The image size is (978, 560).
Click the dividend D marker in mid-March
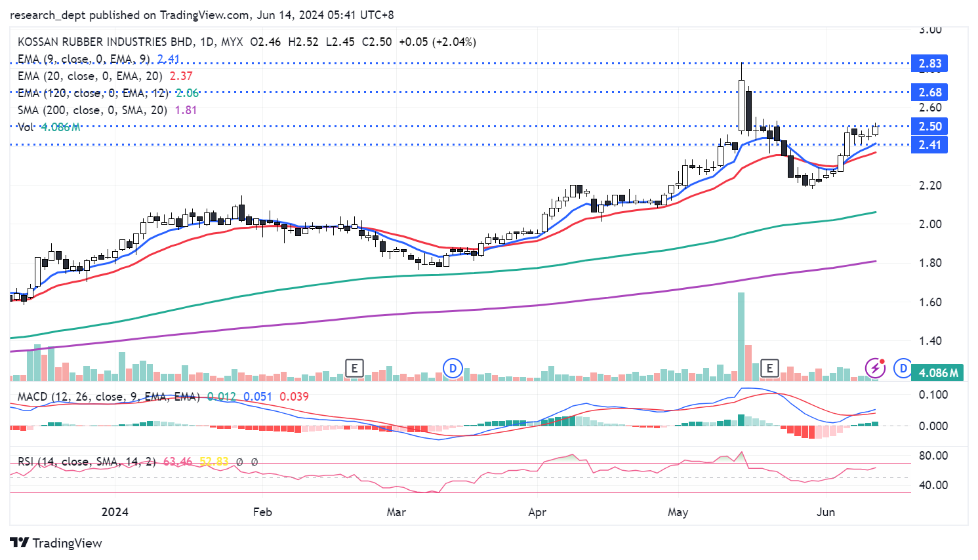(x=452, y=368)
